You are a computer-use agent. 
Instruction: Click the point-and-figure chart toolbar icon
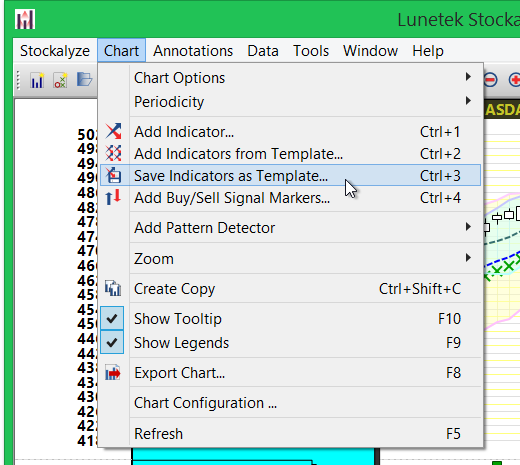click(60, 80)
